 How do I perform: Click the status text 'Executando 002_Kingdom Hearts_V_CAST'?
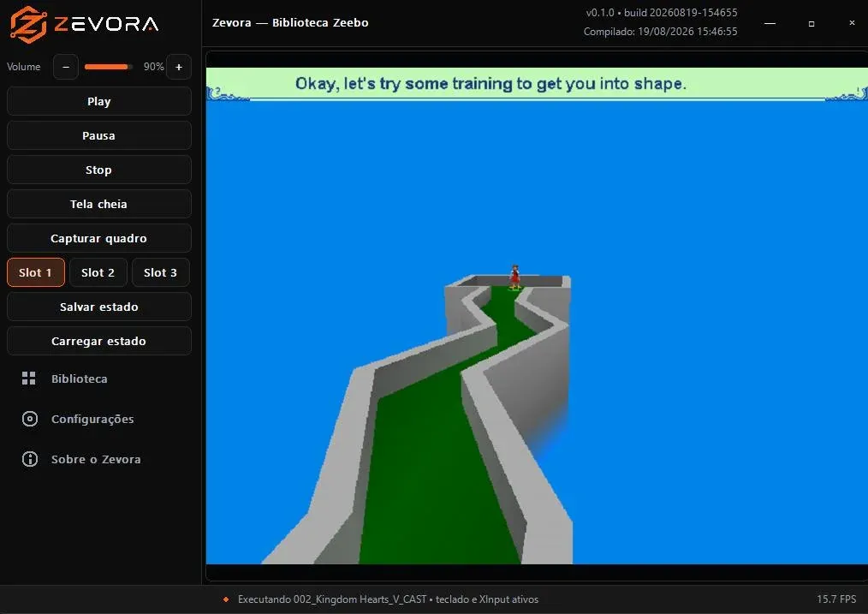tap(332, 599)
